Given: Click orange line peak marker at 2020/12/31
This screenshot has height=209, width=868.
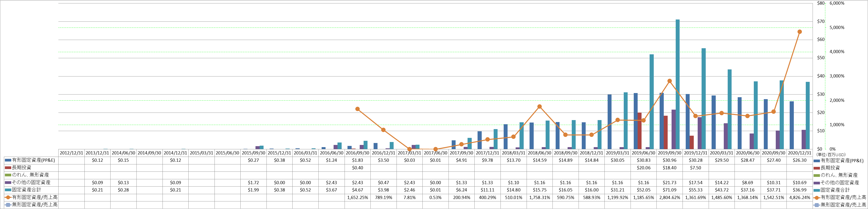Looking at the screenshot, I should [x=800, y=32].
